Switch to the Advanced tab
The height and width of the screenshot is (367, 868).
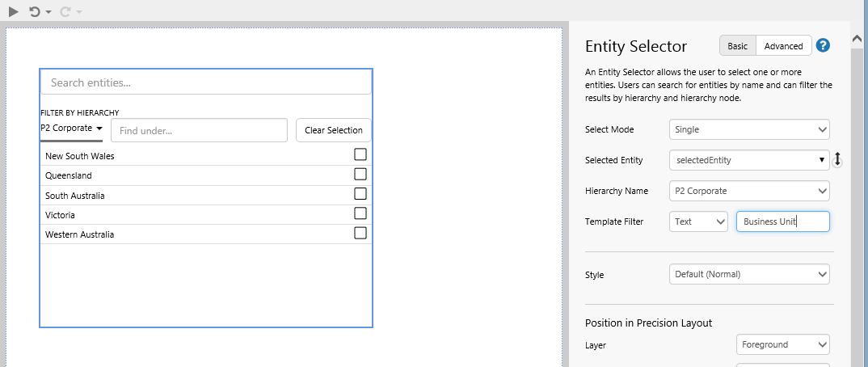(783, 46)
